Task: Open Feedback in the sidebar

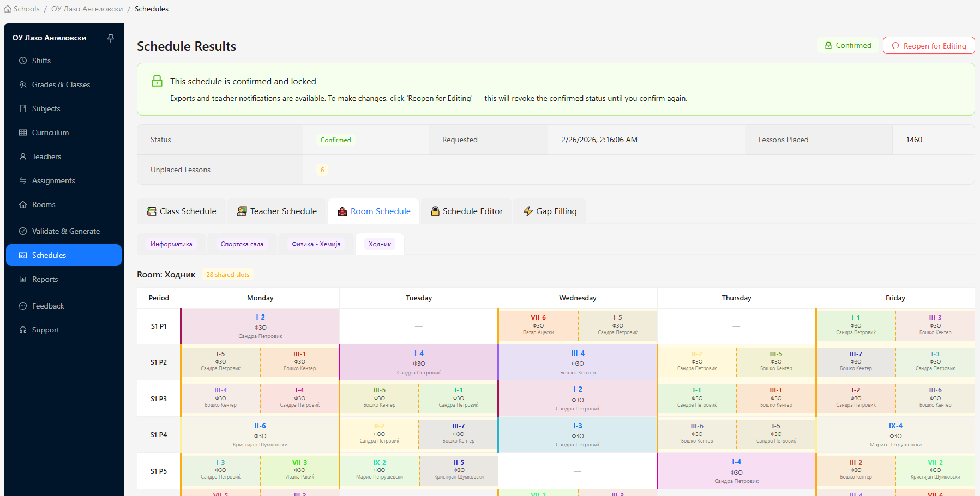Action: click(64, 306)
